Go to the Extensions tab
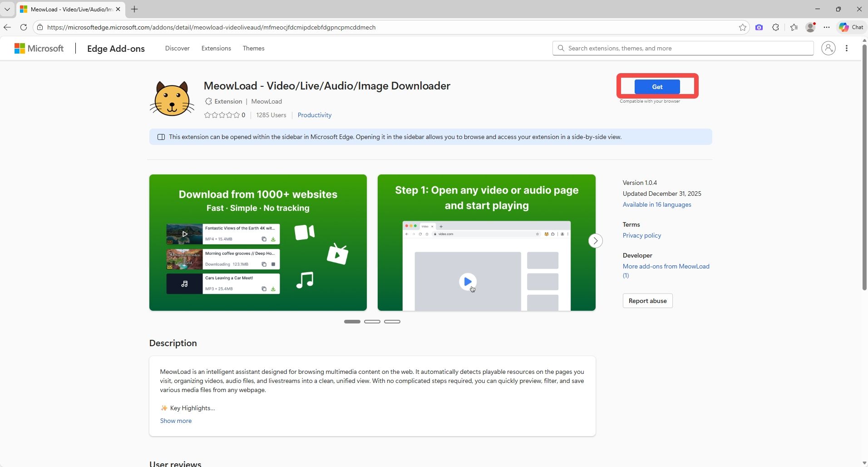Viewport: 868px width, 467px height. click(216, 48)
